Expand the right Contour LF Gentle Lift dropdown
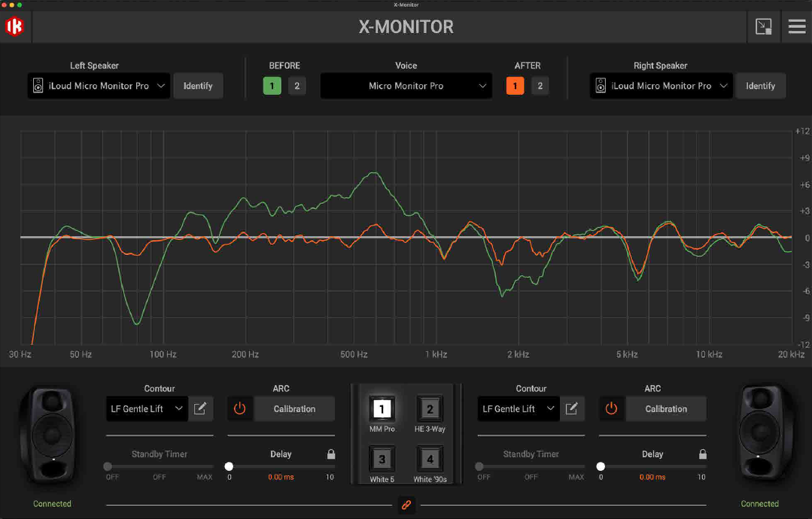The width and height of the screenshot is (812, 519). 518,408
